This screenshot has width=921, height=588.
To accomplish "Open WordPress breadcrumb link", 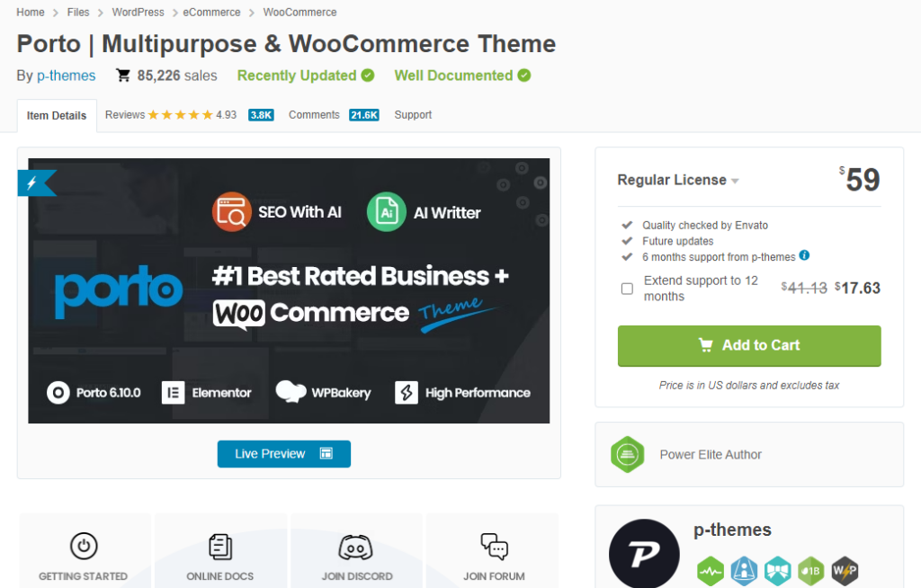I will [138, 12].
